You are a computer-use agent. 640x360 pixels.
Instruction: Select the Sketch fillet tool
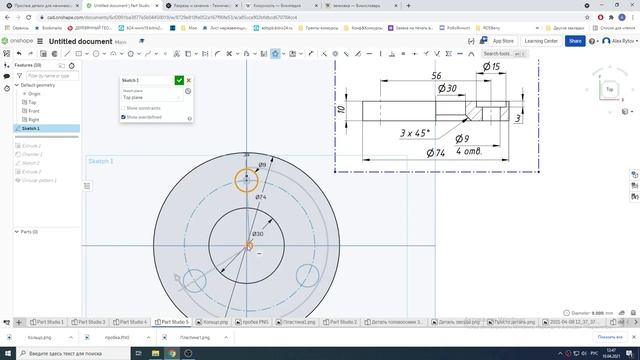(218, 53)
